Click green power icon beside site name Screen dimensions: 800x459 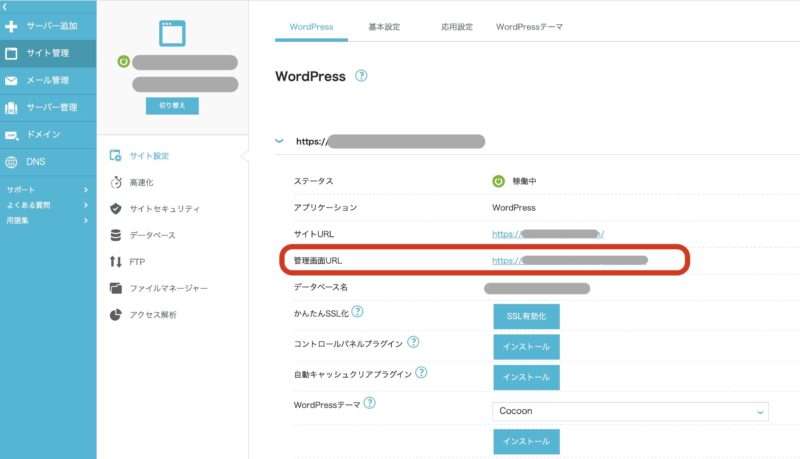(123, 62)
